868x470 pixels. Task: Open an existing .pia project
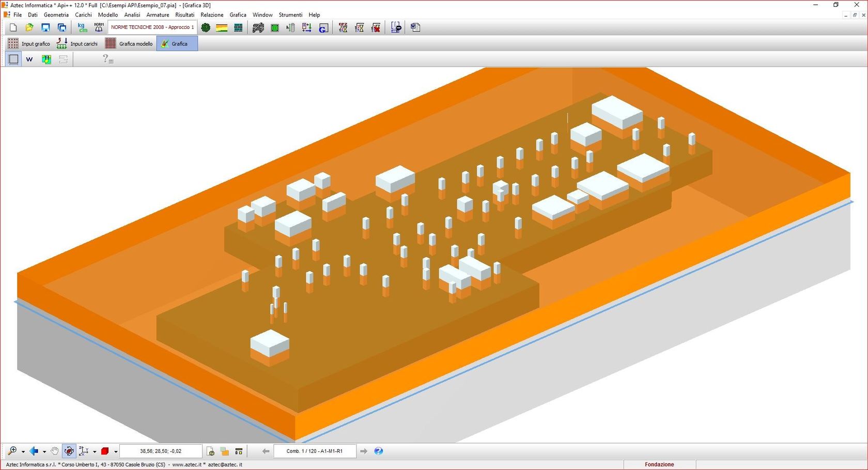click(x=29, y=27)
